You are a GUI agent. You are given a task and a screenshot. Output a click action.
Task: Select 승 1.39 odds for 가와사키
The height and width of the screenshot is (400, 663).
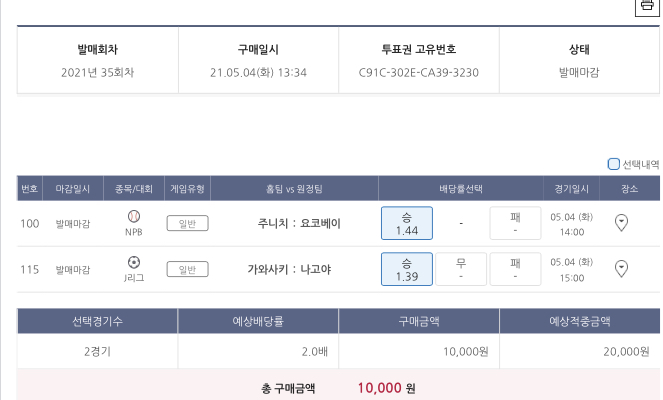pyautogui.click(x=406, y=268)
